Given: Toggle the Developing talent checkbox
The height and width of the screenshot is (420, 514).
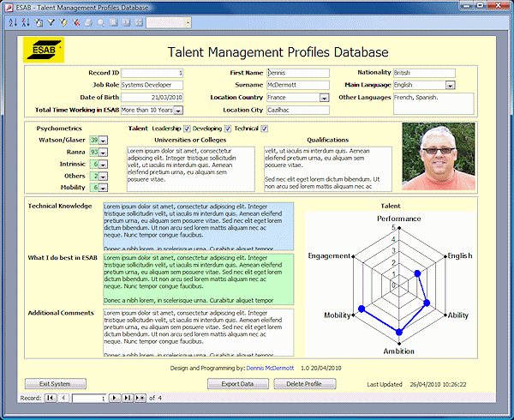Looking at the screenshot, I should tap(228, 129).
